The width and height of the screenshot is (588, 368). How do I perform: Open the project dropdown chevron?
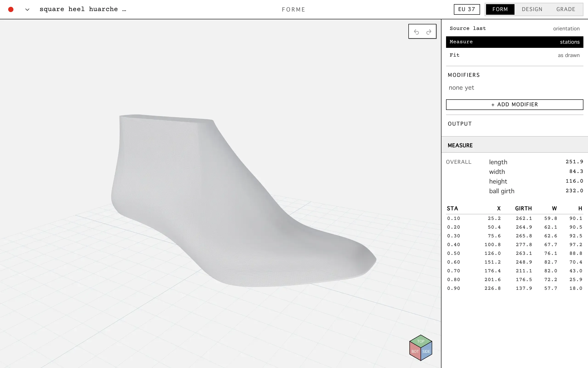[x=27, y=9]
